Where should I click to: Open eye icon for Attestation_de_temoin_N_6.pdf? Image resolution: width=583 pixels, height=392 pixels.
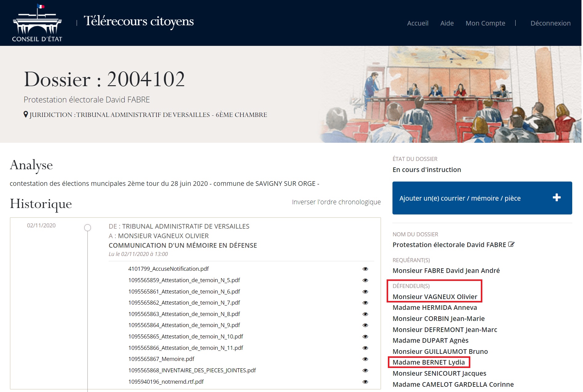coord(365,292)
